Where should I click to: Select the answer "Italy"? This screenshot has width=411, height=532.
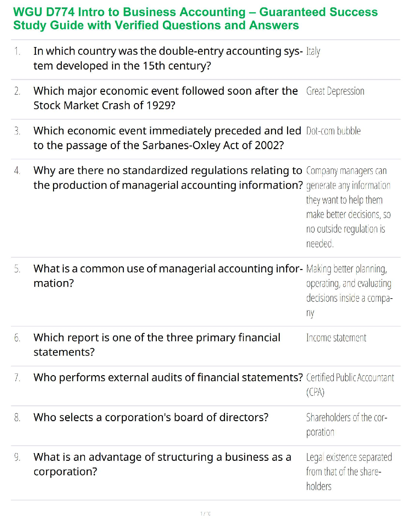point(313,51)
